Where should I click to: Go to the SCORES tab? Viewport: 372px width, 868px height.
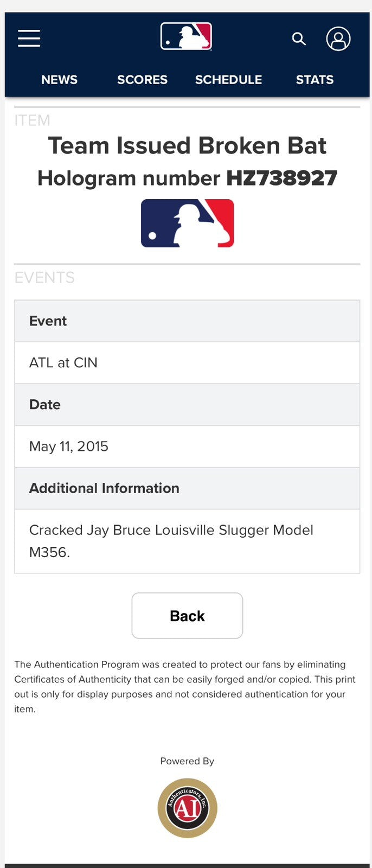(x=142, y=80)
